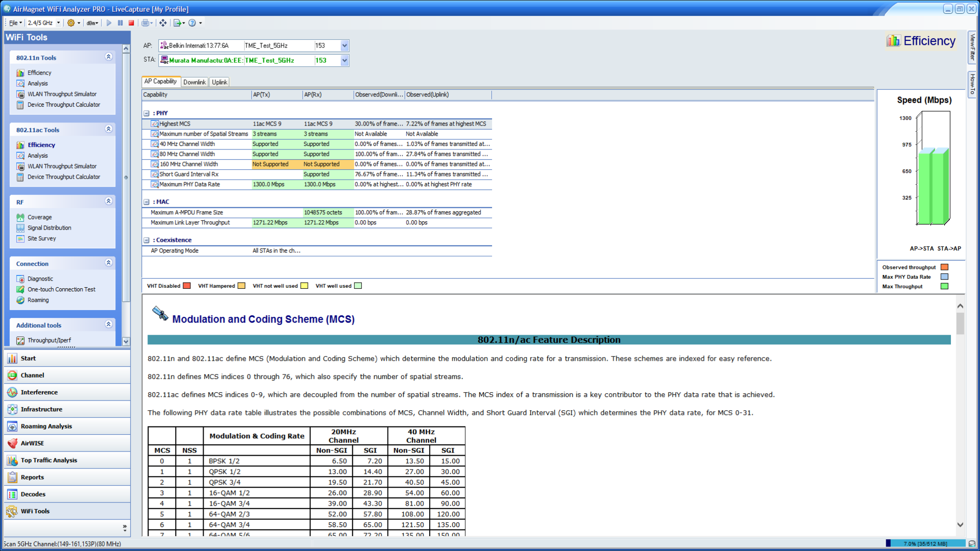Open the Roaming connection tool
980x551 pixels.
tap(38, 300)
